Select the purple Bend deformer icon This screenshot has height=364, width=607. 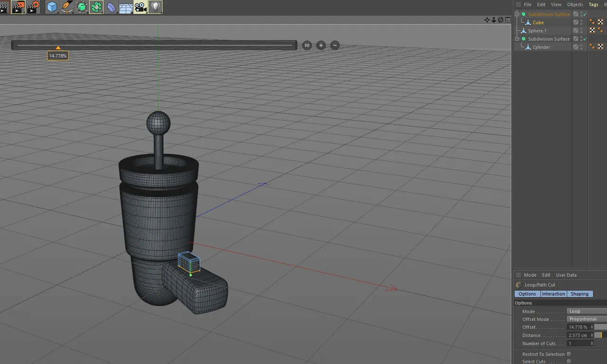(x=111, y=7)
